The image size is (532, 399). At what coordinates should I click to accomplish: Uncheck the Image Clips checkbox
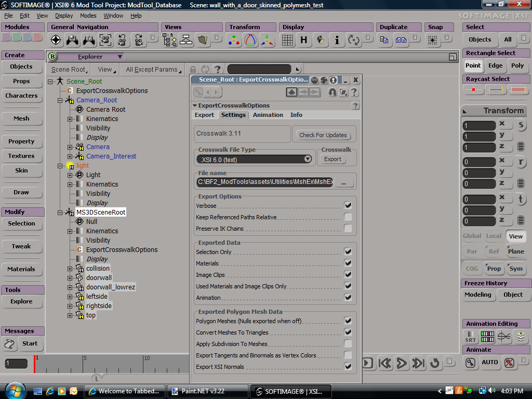[348, 274]
